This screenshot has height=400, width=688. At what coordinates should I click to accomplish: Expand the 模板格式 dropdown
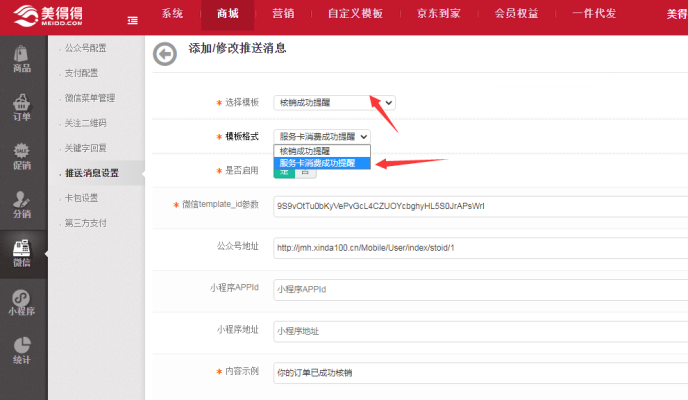[322, 136]
